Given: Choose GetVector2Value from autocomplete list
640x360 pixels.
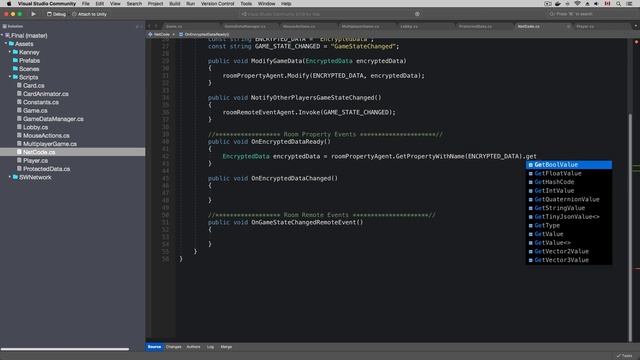Looking at the screenshot, I should 569,251.
